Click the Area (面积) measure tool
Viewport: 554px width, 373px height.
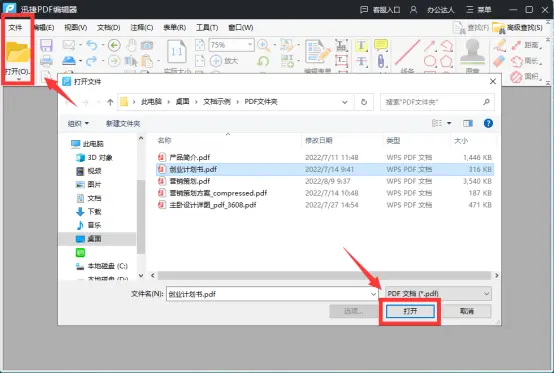[x=526, y=76]
